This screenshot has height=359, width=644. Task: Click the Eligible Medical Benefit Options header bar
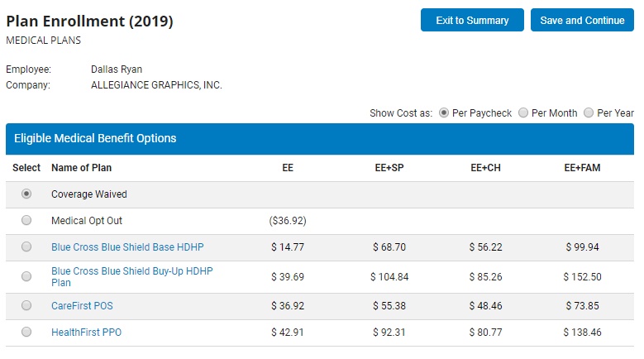[x=321, y=139]
